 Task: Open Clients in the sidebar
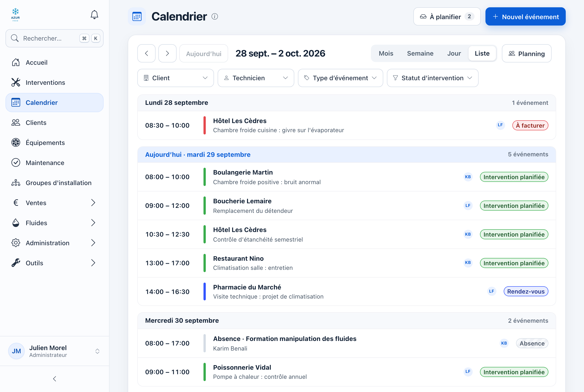click(55, 123)
